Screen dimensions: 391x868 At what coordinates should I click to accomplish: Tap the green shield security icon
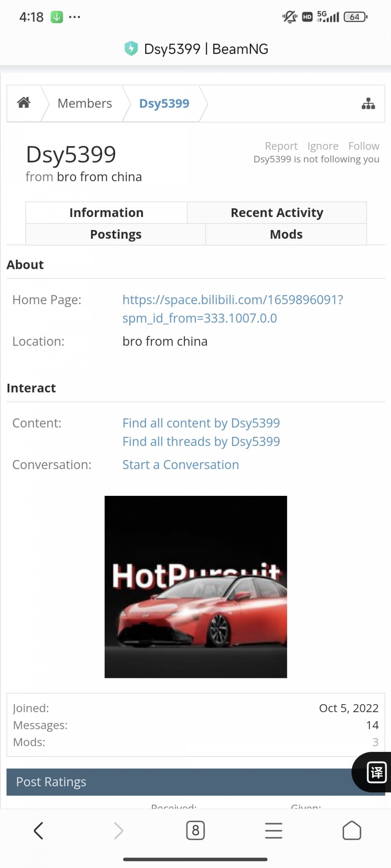131,49
